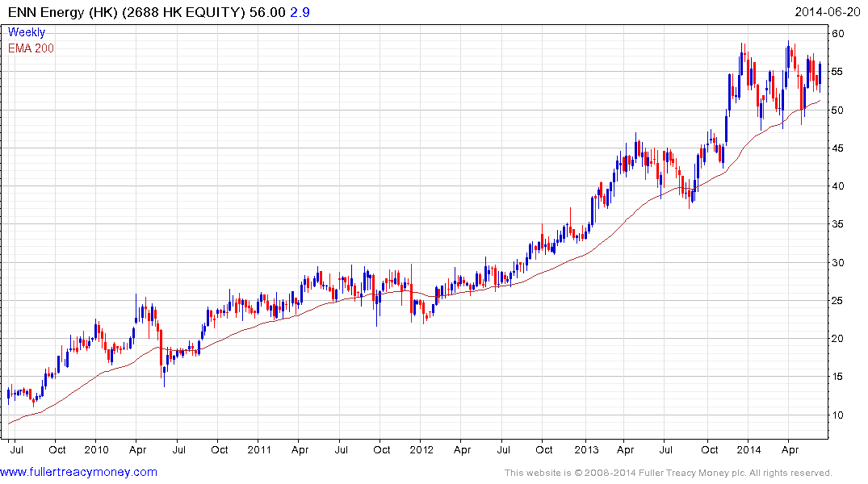Click the date 2014-06-20
The width and height of the screenshot is (868, 484).
828,12
